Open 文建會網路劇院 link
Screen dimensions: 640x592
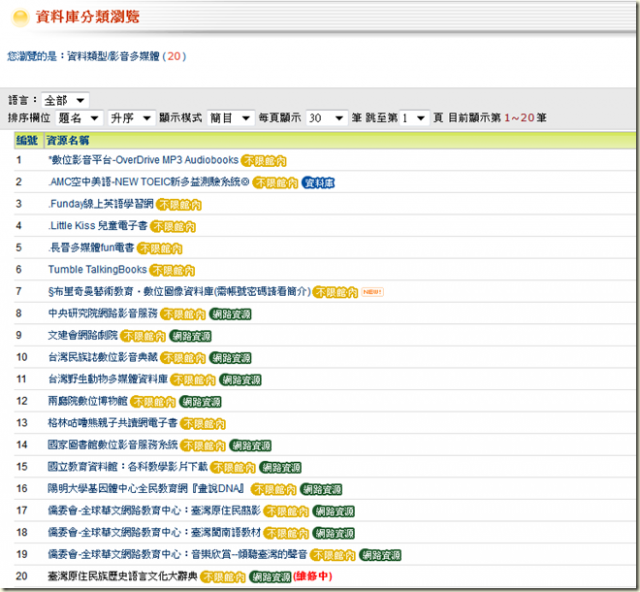pos(83,335)
